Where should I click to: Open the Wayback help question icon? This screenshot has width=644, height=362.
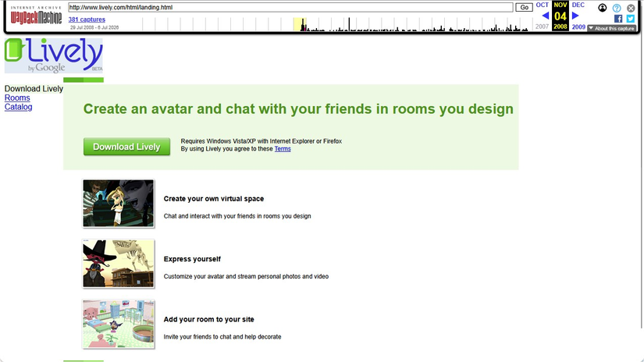pos(617,8)
